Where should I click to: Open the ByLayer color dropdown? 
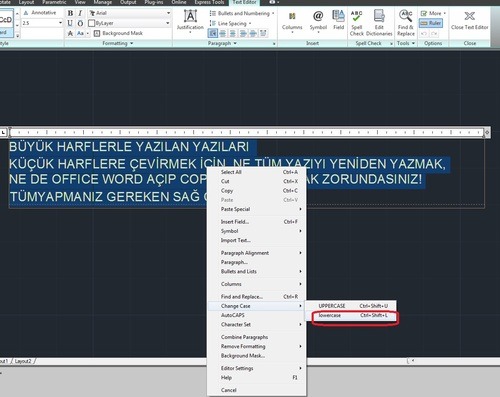click(x=130, y=23)
